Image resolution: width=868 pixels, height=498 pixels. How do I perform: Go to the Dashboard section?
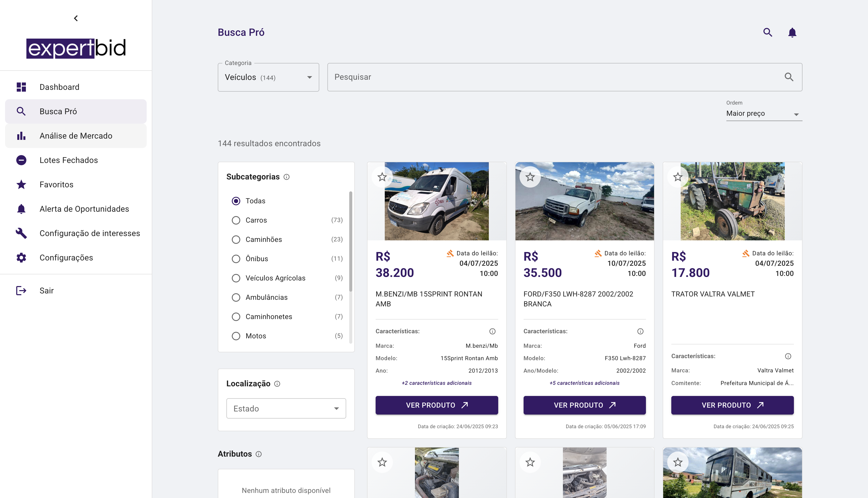pyautogui.click(x=59, y=87)
